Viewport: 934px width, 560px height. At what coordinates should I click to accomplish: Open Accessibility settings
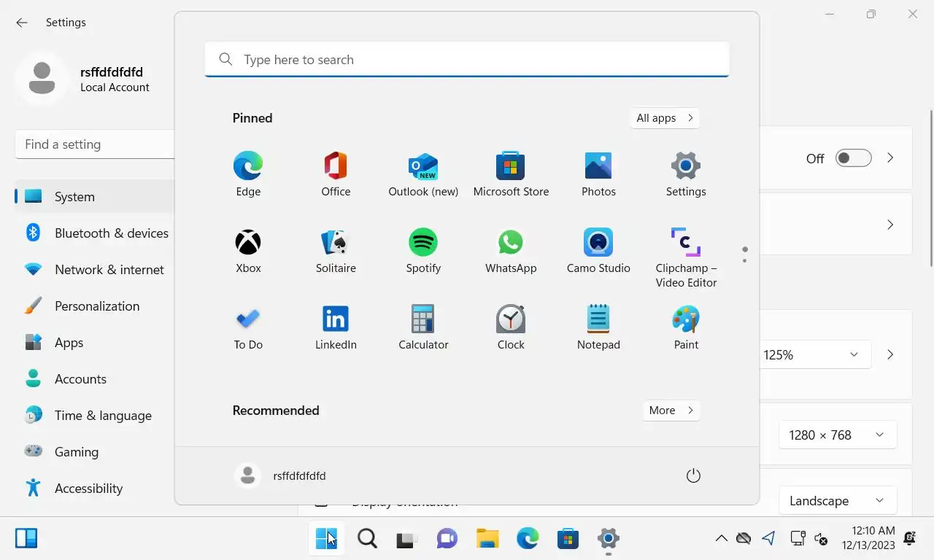point(95,489)
